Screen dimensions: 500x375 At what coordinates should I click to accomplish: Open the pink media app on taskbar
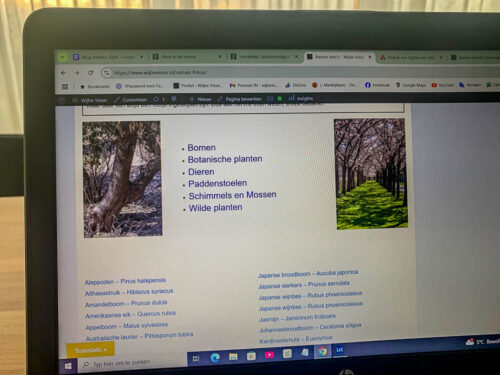(x=269, y=355)
